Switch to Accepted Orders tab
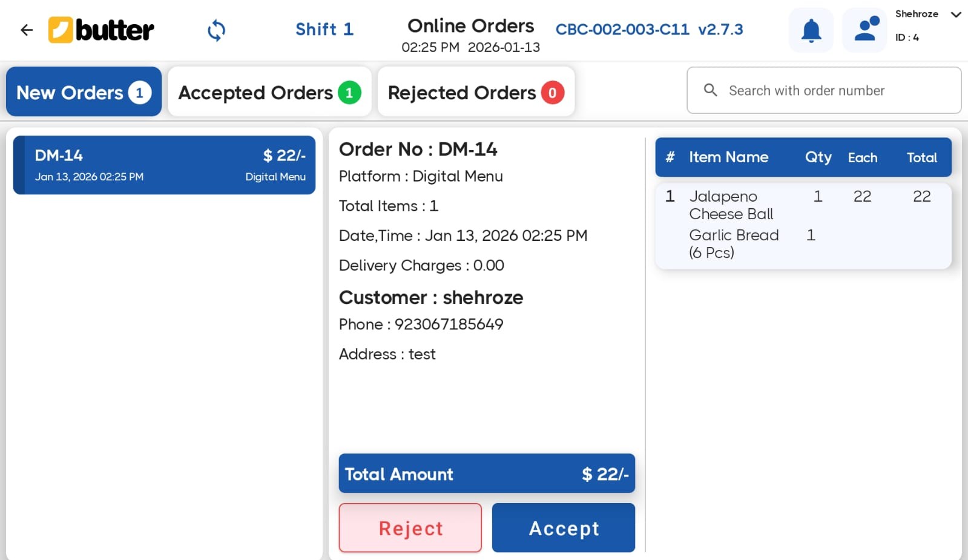 [269, 91]
